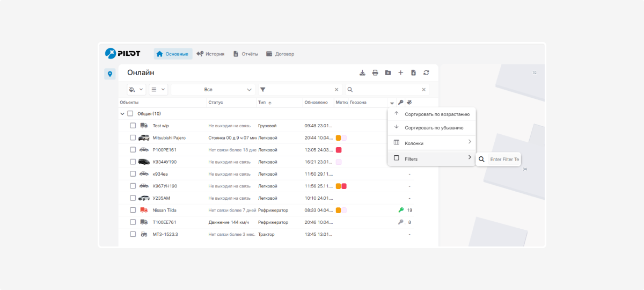Click the plus icon to add an object
Image resolution: width=644 pixels, height=290 pixels.
pyautogui.click(x=400, y=73)
